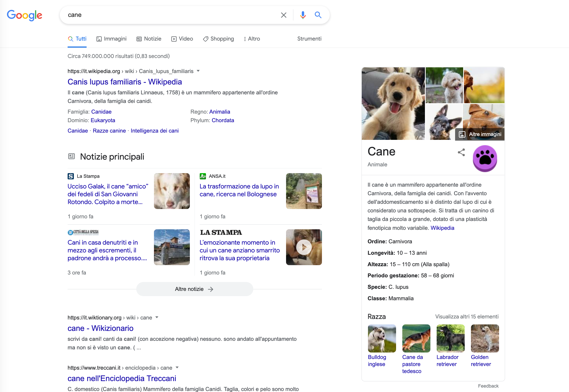Viewport: 569px width, 392px height.
Task: Open Intelligenza dei cani sitelink
Action: 155,131
